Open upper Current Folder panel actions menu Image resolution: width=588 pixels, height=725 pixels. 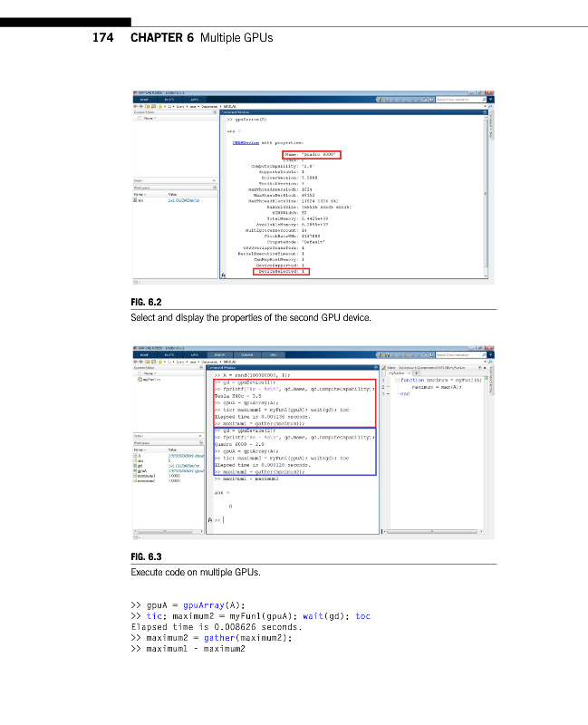tap(215, 112)
